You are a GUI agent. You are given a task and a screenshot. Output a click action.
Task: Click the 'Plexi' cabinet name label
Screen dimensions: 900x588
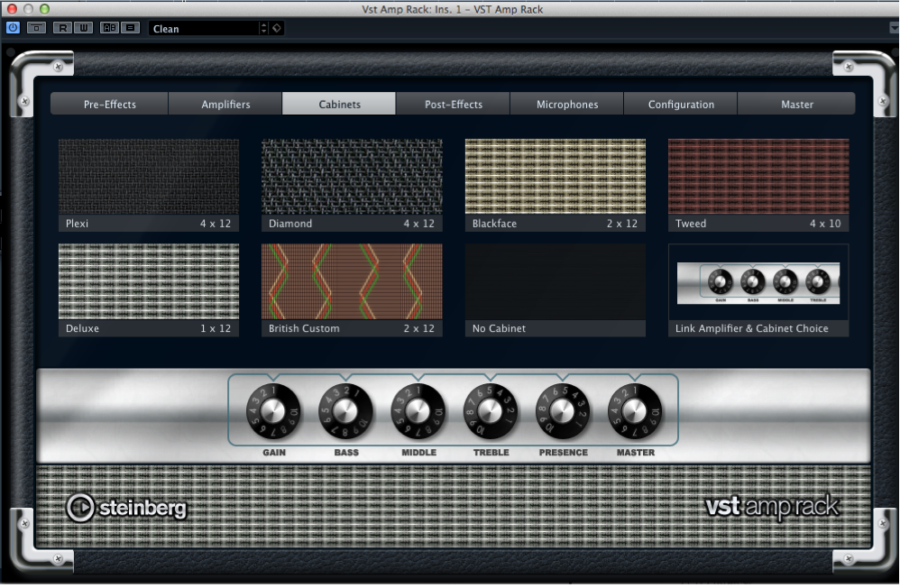(x=77, y=224)
